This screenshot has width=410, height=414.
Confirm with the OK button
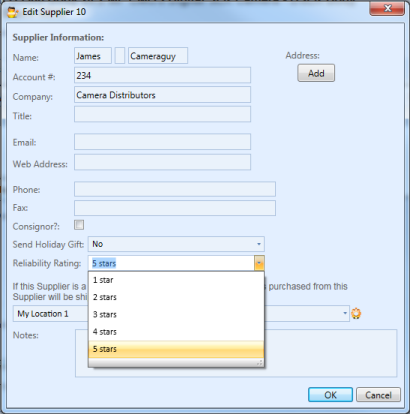(x=330, y=395)
